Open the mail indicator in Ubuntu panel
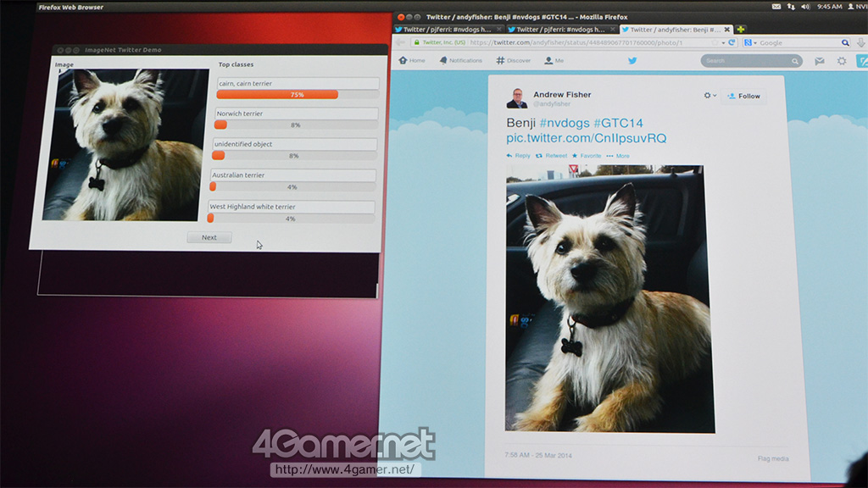868x488 pixels. coord(776,7)
